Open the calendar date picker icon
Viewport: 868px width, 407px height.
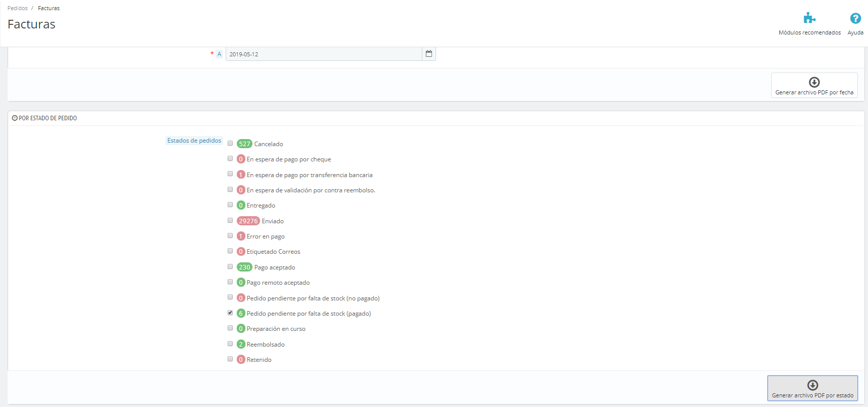tap(429, 54)
